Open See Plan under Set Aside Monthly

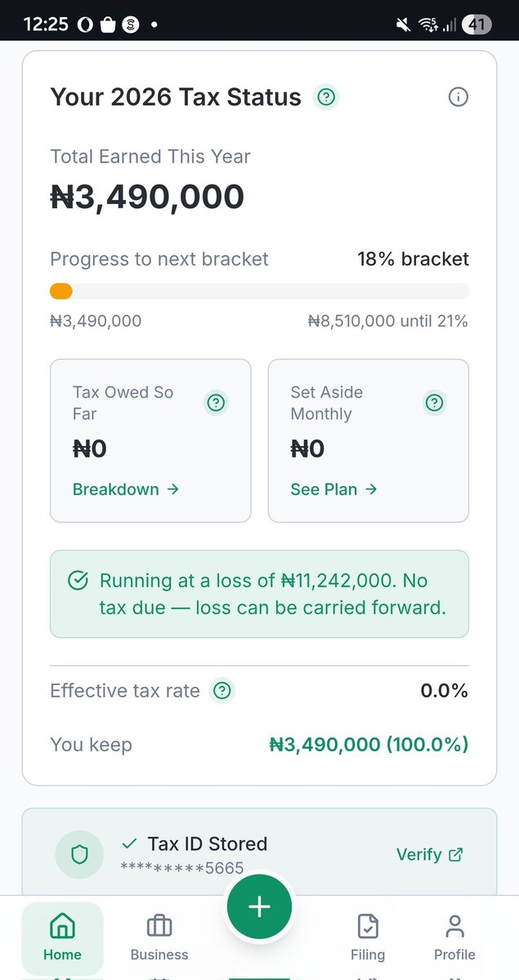[x=333, y=489]
